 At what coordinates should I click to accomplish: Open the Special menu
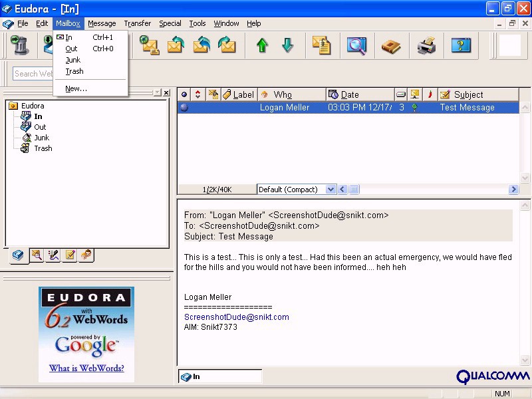170,23
